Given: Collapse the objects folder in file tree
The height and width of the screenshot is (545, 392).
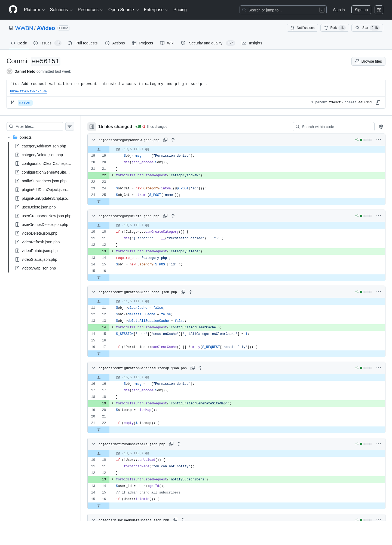Looking at the screenshot, I should (9, 137).
